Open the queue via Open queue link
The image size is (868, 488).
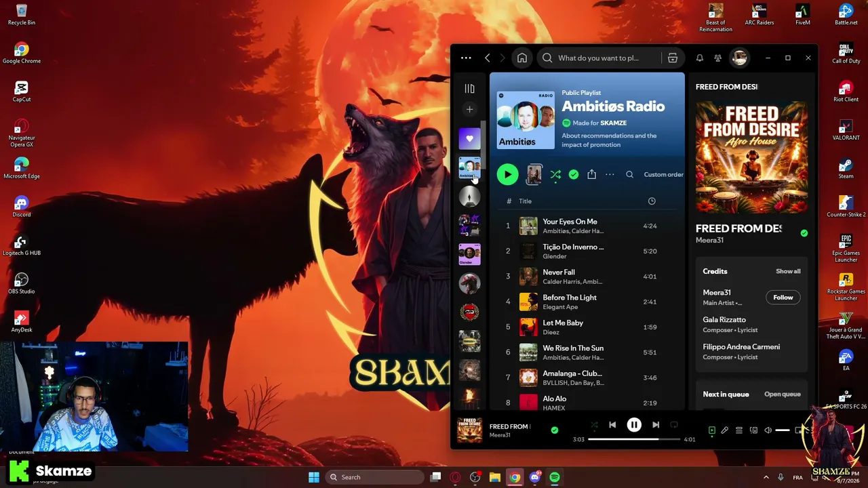(x=783, y=394)
